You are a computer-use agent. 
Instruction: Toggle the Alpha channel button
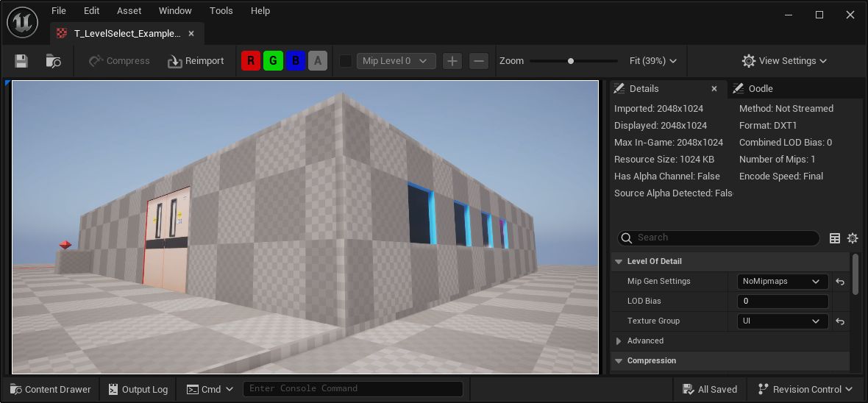tap(318, 61)
